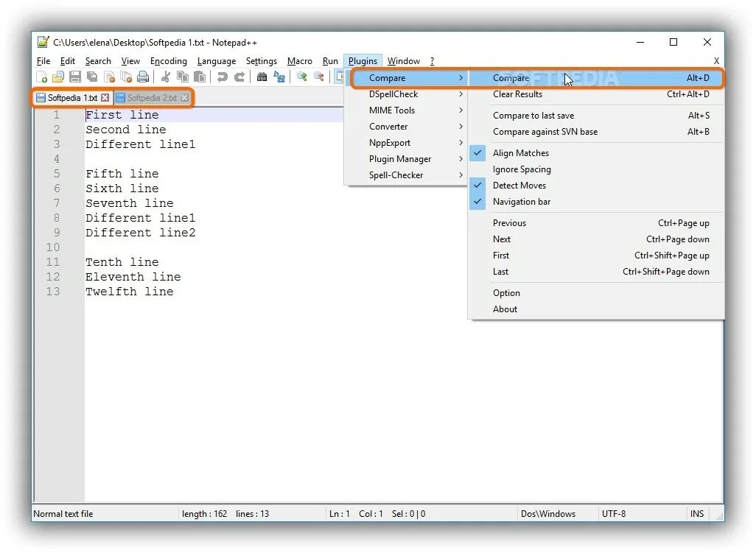Enable Ignore Spacing option
The height and width of the screenshot is (553, 756).
[x=522, y=169]
